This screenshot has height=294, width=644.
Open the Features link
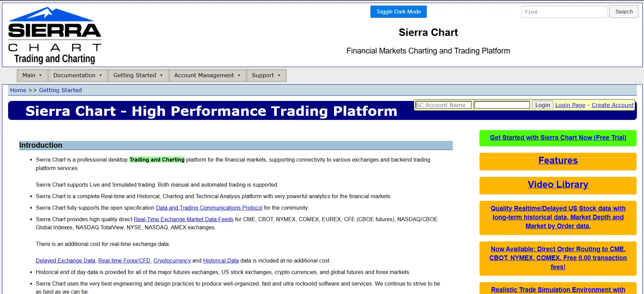[x=558, y=161]
